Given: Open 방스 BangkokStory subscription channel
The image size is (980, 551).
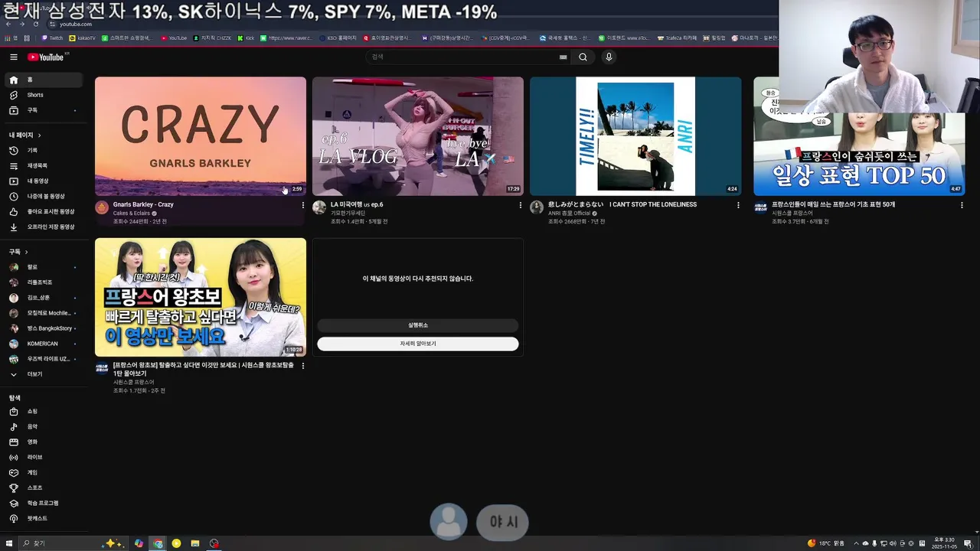Looking at the screenshot, I should point(44,328).
